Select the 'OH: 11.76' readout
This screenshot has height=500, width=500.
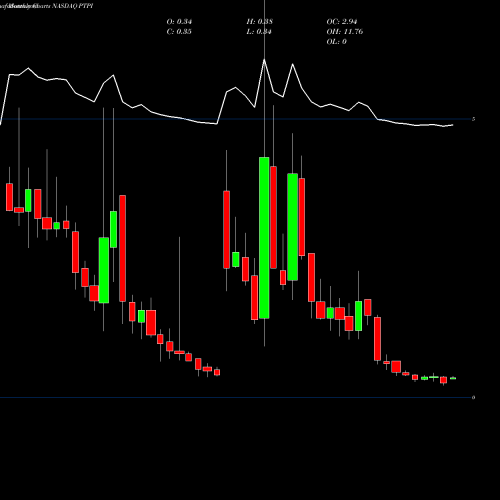coord(345,32)
